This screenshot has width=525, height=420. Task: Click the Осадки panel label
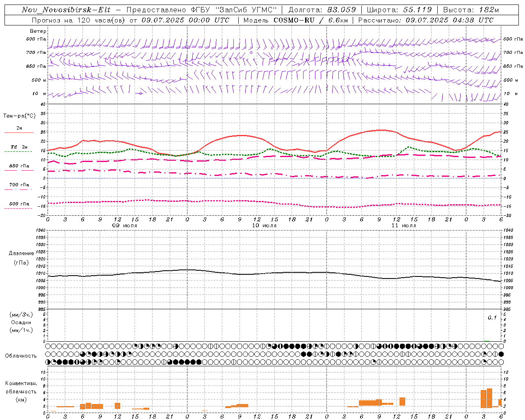pyautogui.click(x=21, y=322)
